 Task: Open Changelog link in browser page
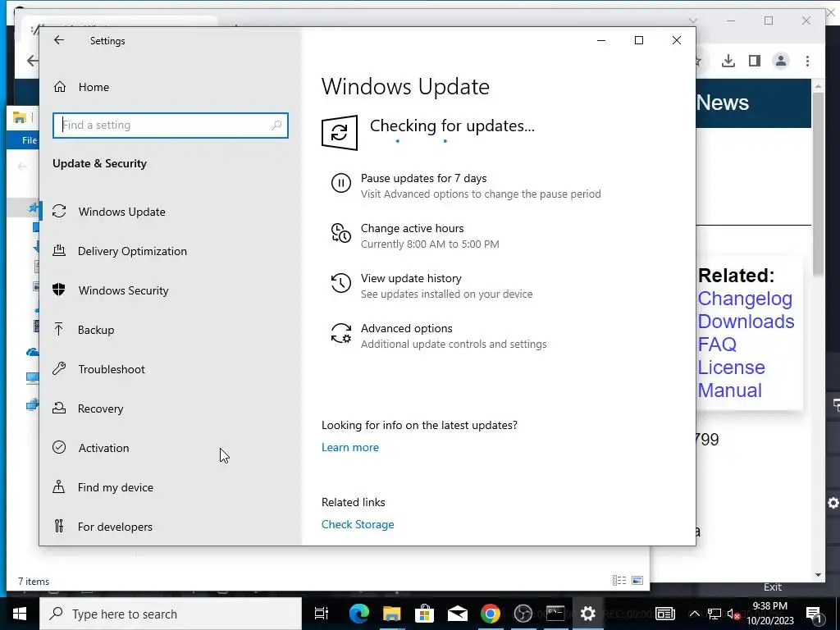coord(745,299)
